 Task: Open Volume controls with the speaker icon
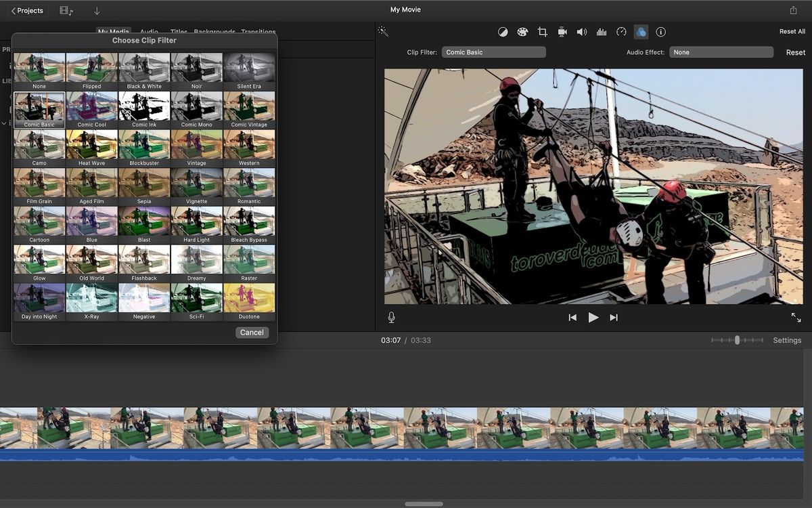[581, 31]
